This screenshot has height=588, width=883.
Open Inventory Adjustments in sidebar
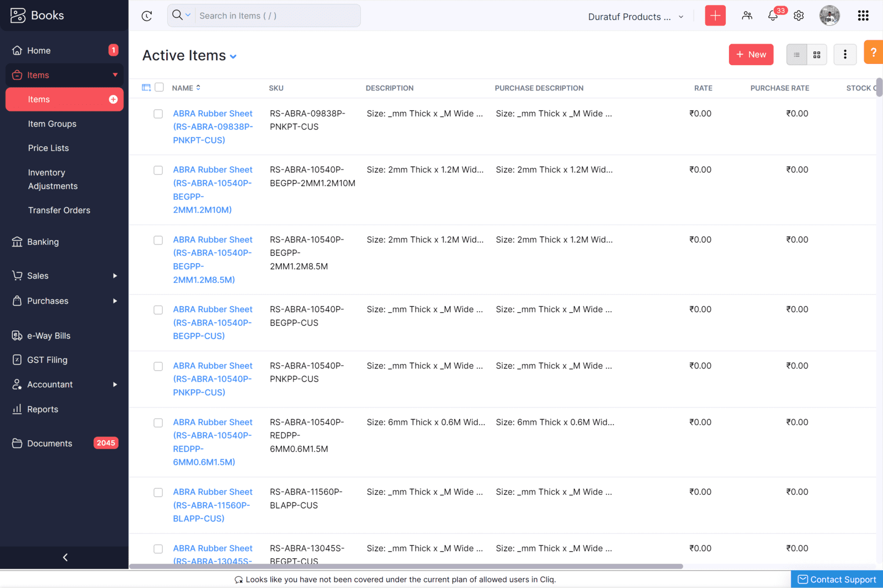53,179
